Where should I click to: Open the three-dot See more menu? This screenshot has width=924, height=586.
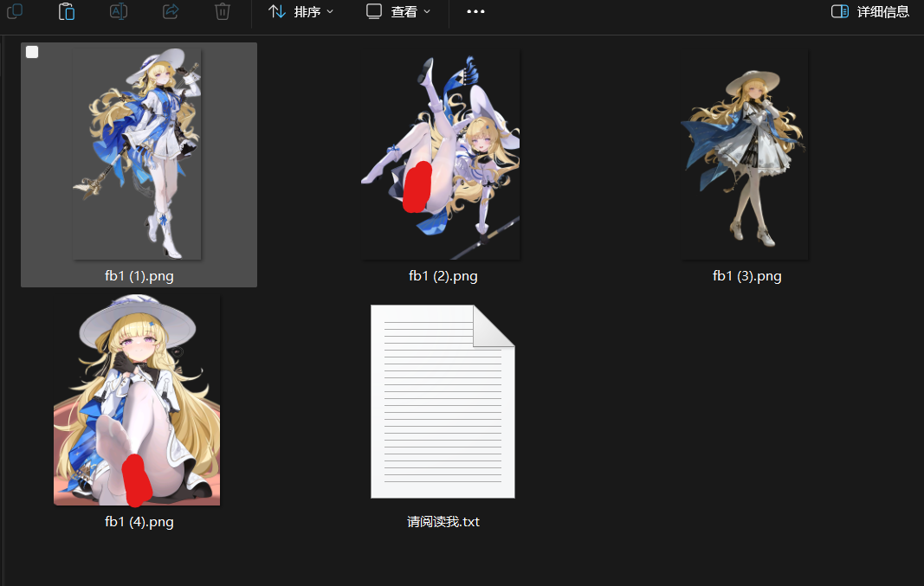pos(475,11)
